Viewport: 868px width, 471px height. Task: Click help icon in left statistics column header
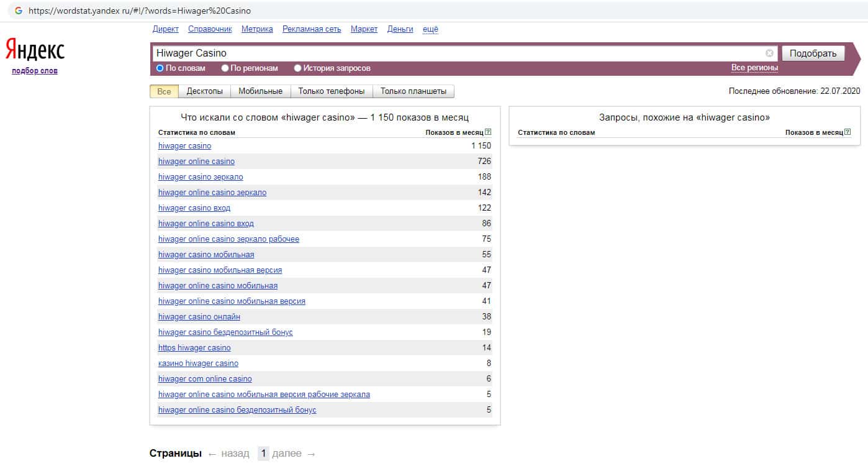click(x=488, y=132)
